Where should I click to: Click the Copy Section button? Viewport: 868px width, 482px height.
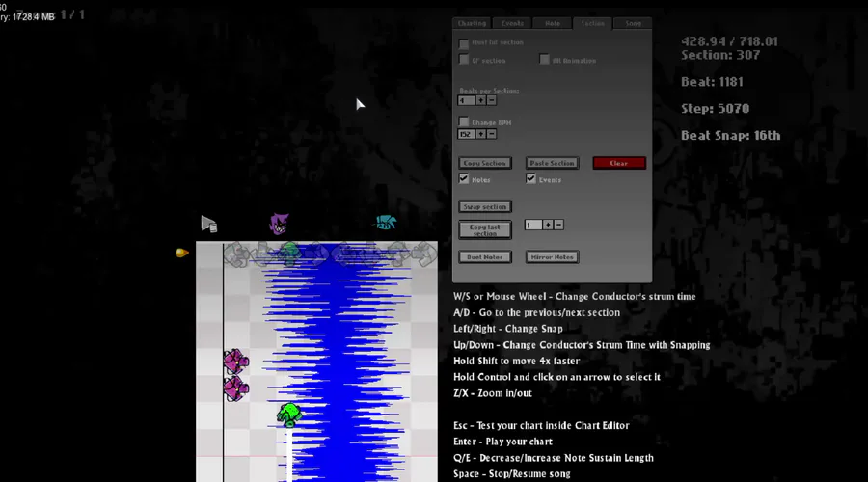[x=485, y=163]
